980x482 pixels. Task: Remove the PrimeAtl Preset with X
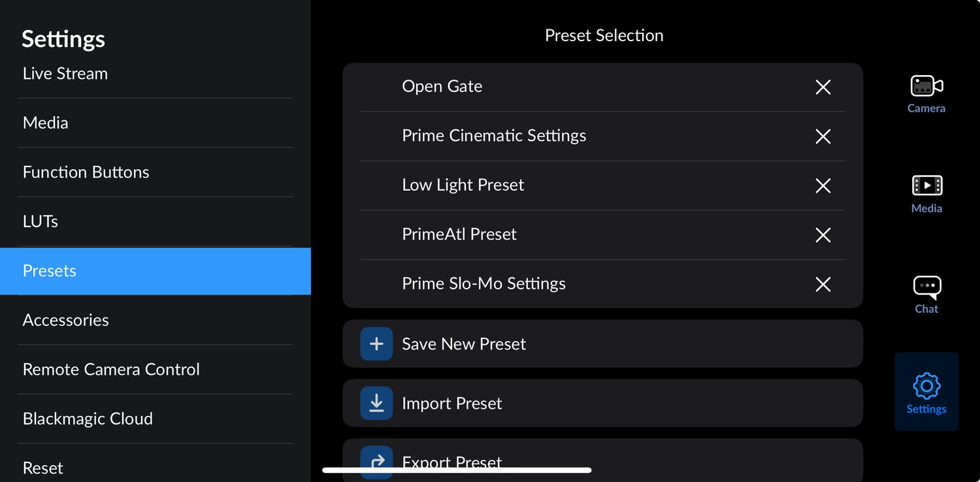click(x=823, y=235)
